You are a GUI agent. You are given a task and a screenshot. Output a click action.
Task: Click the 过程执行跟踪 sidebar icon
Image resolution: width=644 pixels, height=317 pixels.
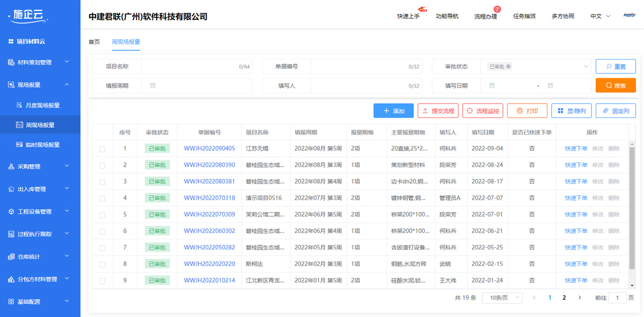point(11,234)
